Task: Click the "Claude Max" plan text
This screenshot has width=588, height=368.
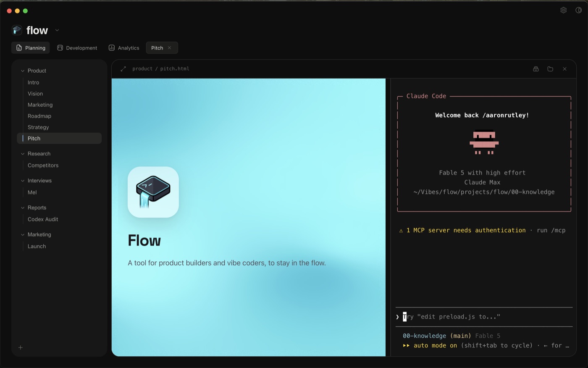Action: [x=482, y=182]
